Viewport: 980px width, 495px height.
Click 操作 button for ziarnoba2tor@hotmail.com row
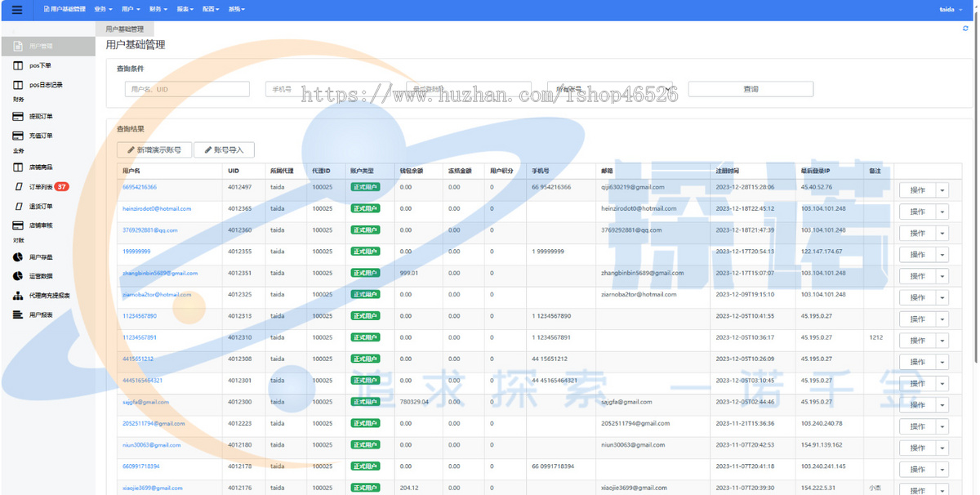coord(917,297)
